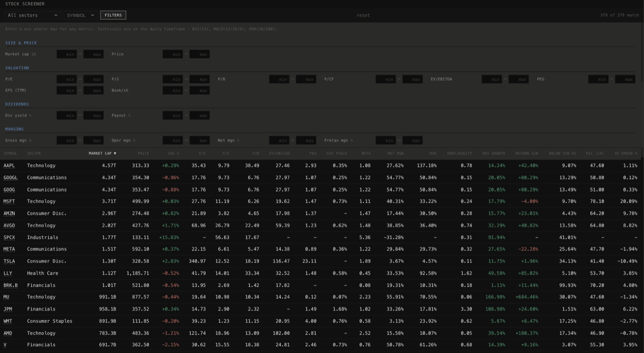The height and width of the screenshot is (353, 644).
Task: Click the EPS (TTM) min field
Action: click(x=67, y=91)
